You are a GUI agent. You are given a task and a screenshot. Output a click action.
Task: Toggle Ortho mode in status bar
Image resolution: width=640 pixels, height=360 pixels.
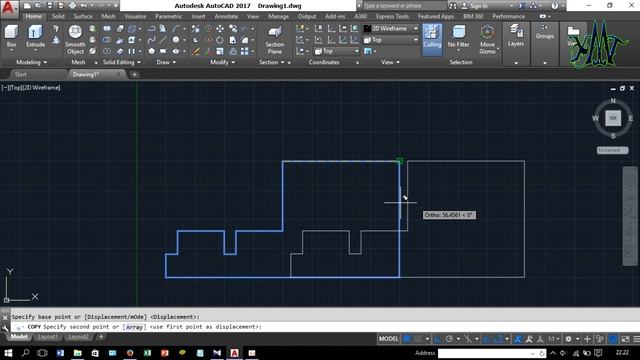click(438, 339)
